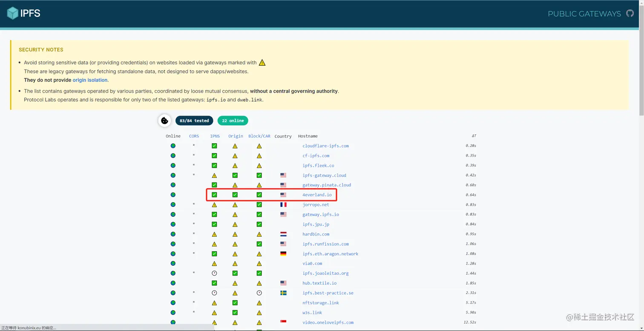Open the ipfs-gateway.cloud hostname link
This screenshot has height=331, width=644.
click(324, 175)
